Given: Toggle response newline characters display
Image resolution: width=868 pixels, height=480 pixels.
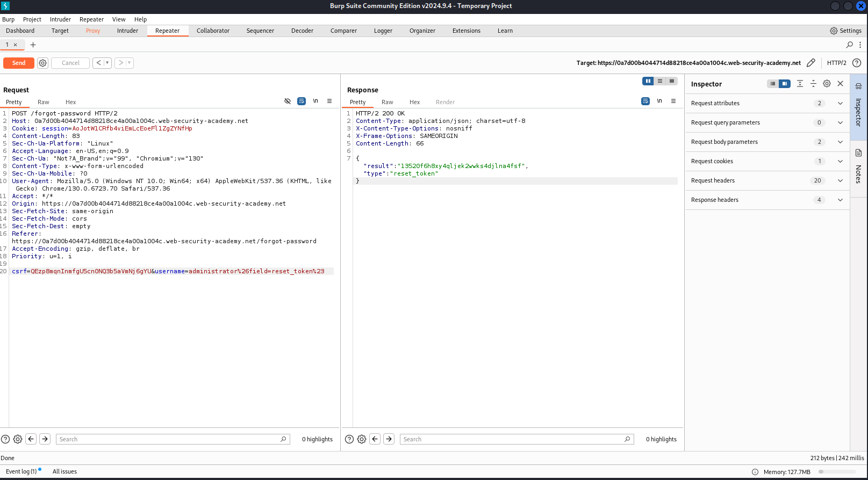Looking at the screenshot, I should pos(659,101).
